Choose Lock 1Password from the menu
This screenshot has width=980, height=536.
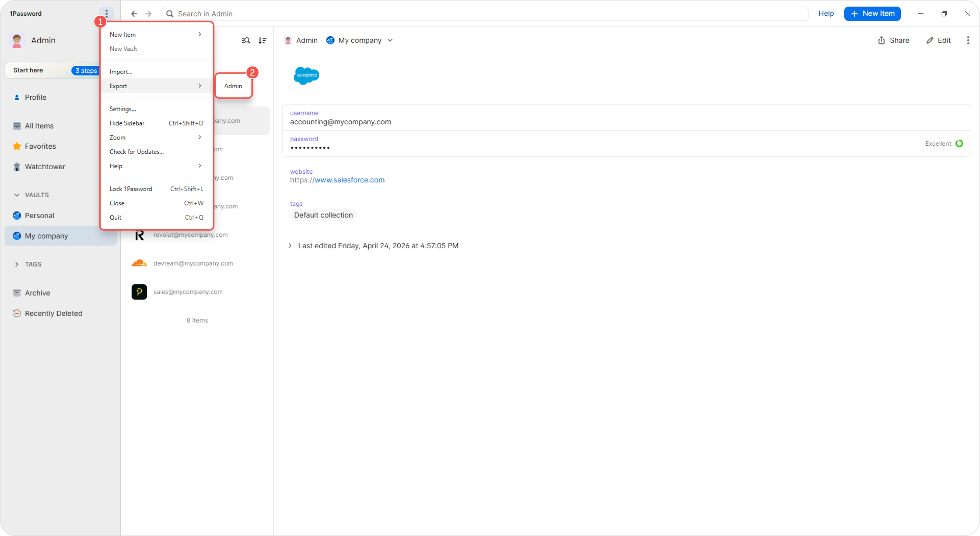[156, 189]
